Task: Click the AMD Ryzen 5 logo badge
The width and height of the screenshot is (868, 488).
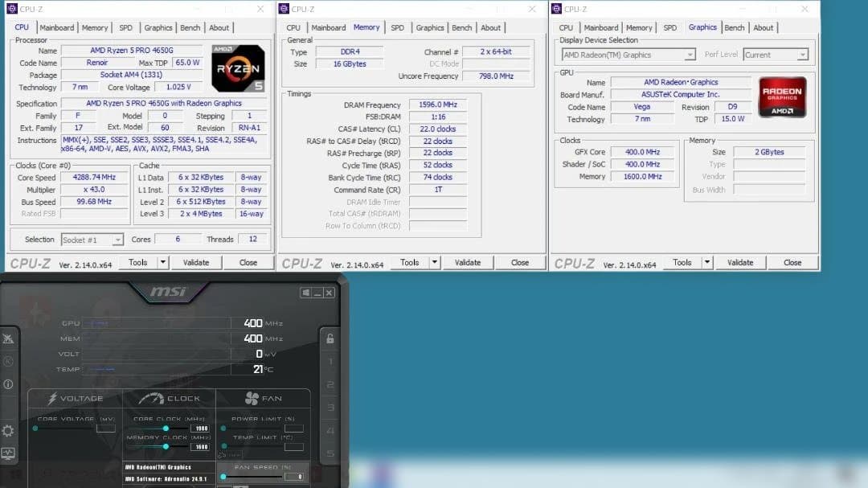Action: [x=238, y=69]
